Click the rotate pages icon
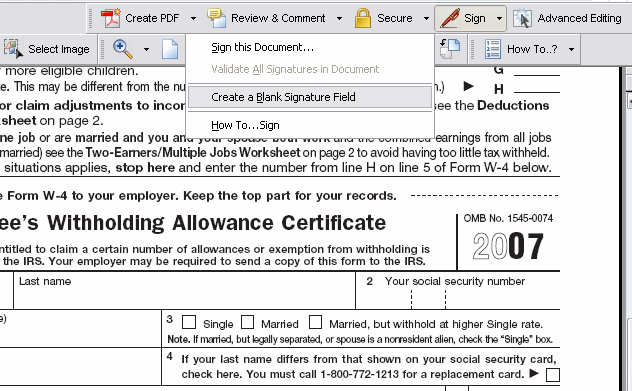 pos(450,49)
